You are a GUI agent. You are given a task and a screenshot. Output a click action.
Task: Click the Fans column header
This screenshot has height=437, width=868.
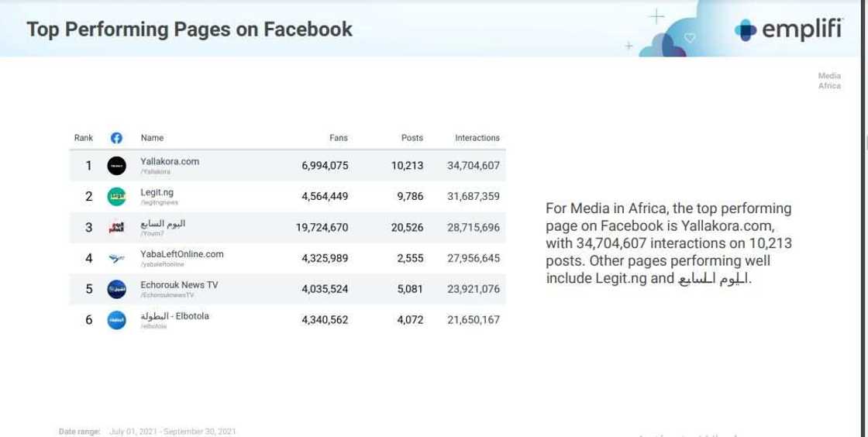click(338, 138)
